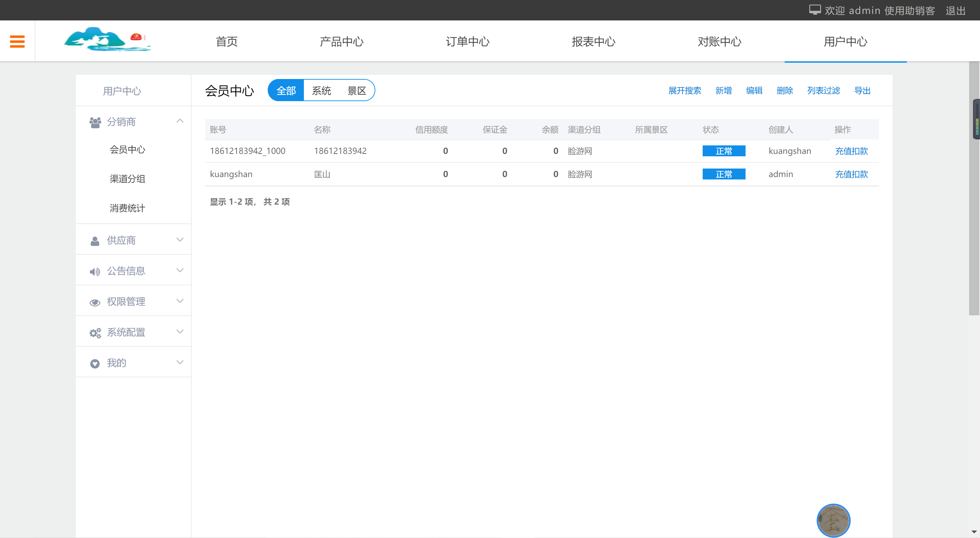Click the 供应商 person icon
Screen dimensions: 980x538
95,241
